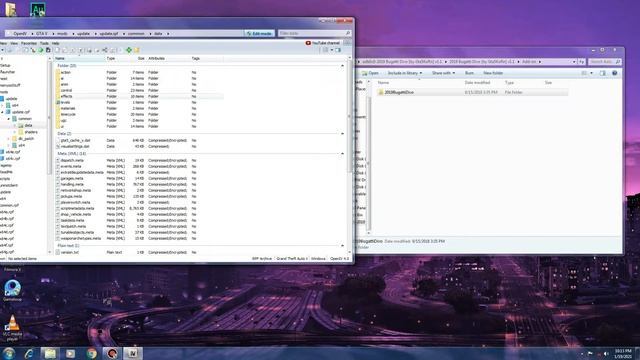640x360 pixels.
Task: Open the Windows Start button
Action: click(x=9, y=353)
